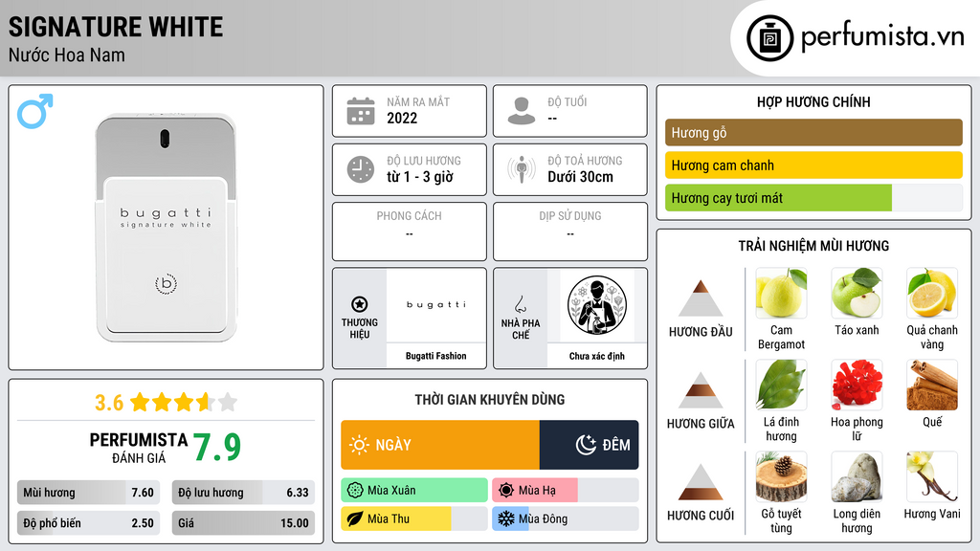The width and height of the screenshot is (980, 551).
Task: Click the Bugatti Fashion brand name
Action: point(436,356)
